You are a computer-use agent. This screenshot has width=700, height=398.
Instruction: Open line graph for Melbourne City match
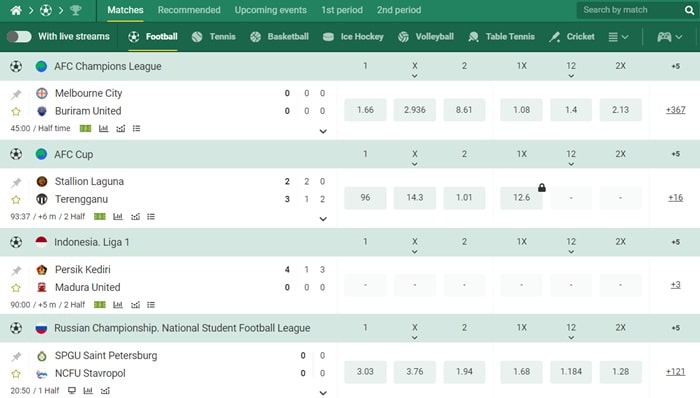(x=121, y=129)
